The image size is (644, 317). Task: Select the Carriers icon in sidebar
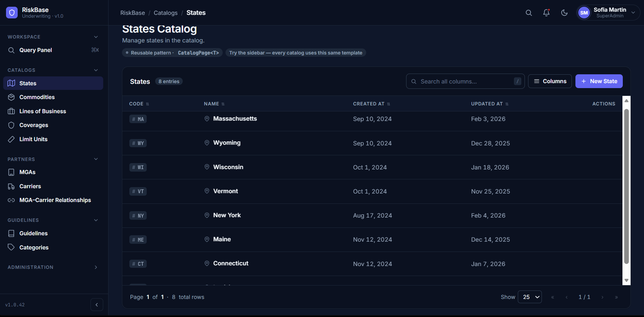[11, 186]
